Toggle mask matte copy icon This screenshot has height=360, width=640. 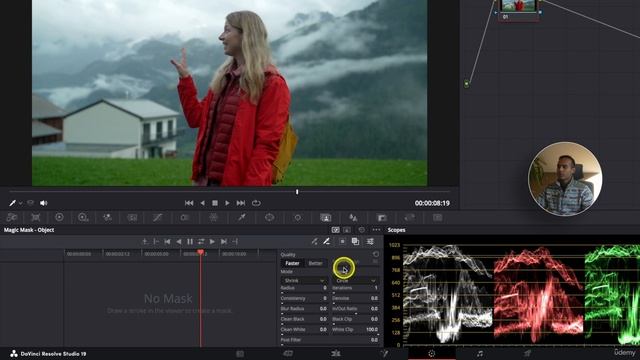pos(356,242)
